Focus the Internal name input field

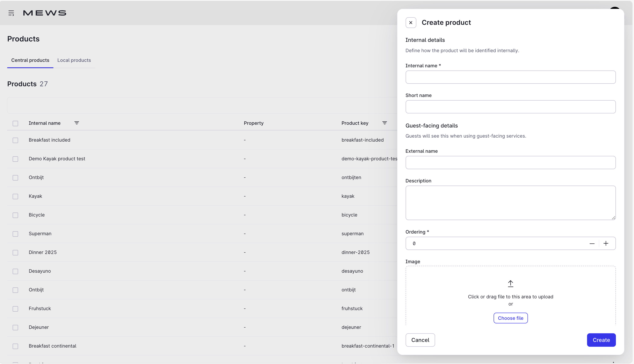(510, 77)
